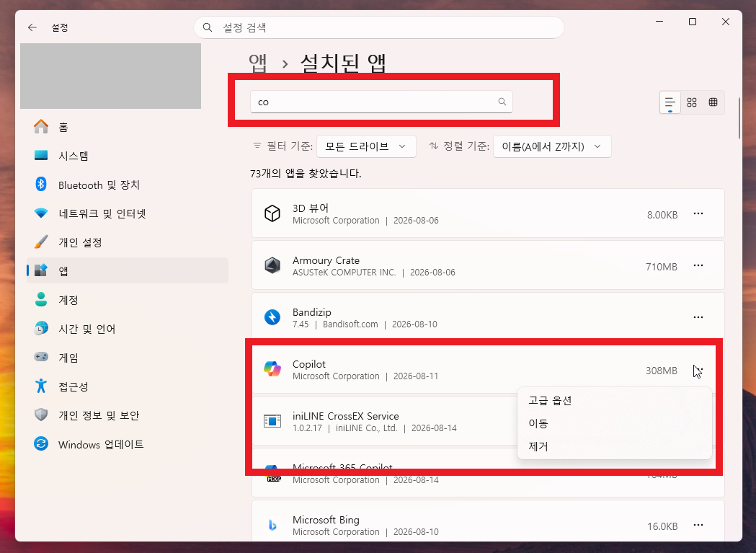756x553 pixels.
Task: Click the Microsoft Bing app icon
Action: coord(272,525)
